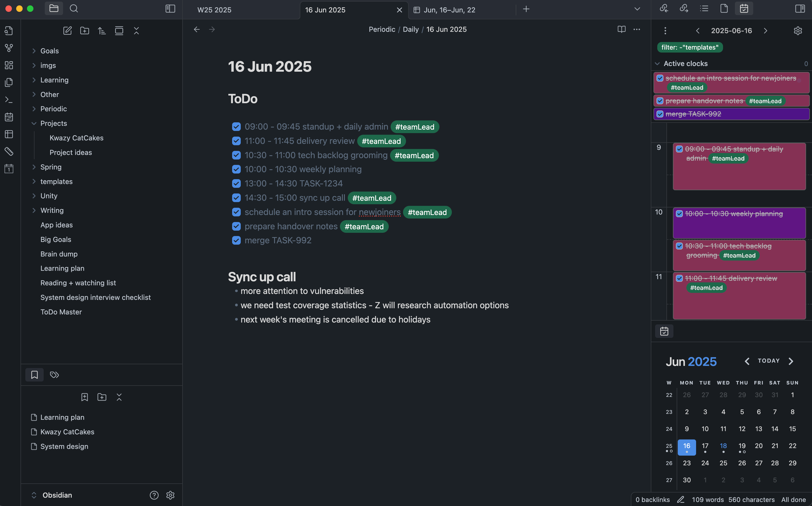This screenshot has width=812, height=506.
Task: Toggle the left sidebar panel icon
Action: pyautogui.click(x=170, y=8)
